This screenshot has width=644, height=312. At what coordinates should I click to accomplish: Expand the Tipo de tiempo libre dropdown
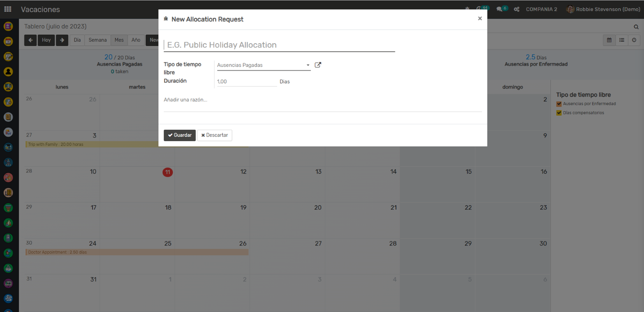click(x=308, y=65)
